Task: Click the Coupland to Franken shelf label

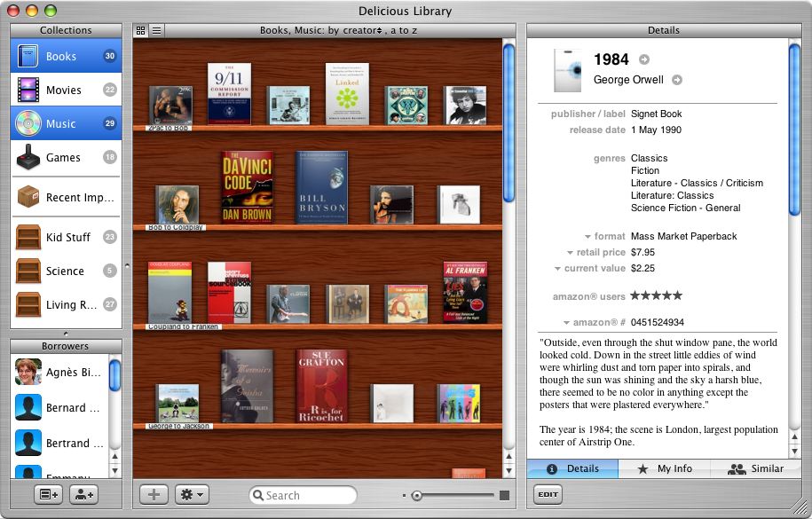Action: (x=184, y=326)
